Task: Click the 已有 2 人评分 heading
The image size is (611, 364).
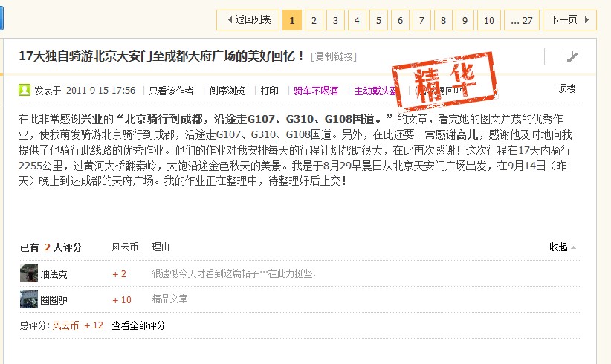Action: tap(51, 247)
